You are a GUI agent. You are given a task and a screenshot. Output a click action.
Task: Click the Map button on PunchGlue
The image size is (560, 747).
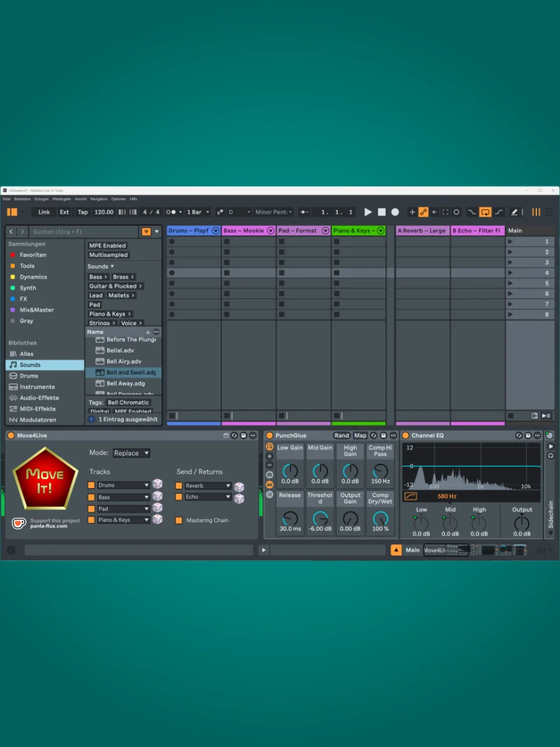360,436
